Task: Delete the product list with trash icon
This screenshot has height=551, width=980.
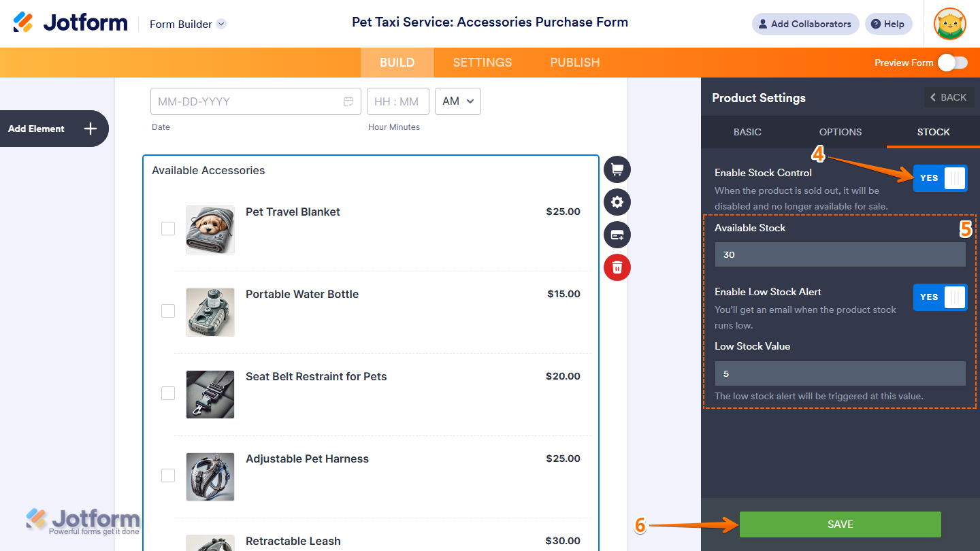Action: pyautogui.click(x=617, y=267)
